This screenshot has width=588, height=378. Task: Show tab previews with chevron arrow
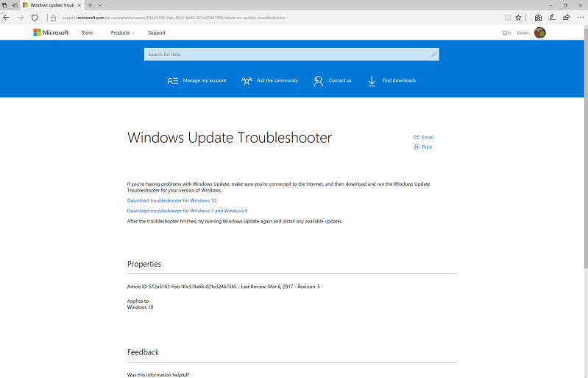click(x=99, y=5)
